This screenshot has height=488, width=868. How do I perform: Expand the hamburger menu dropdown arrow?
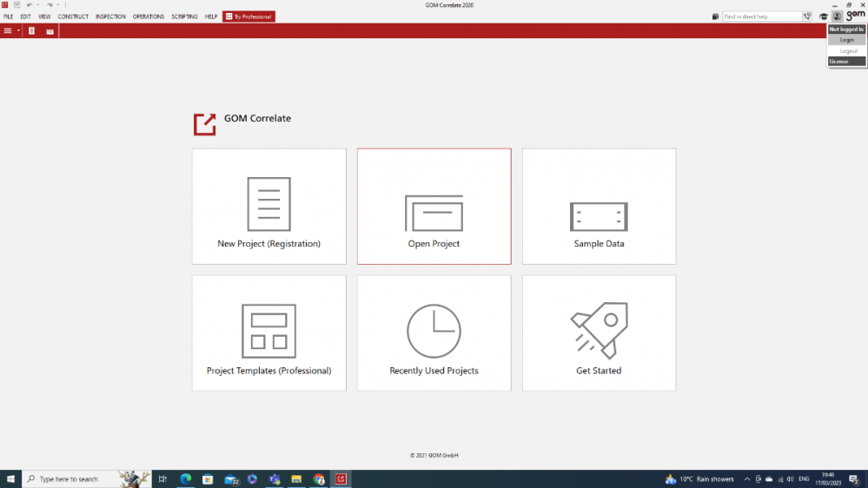point(18,31)
